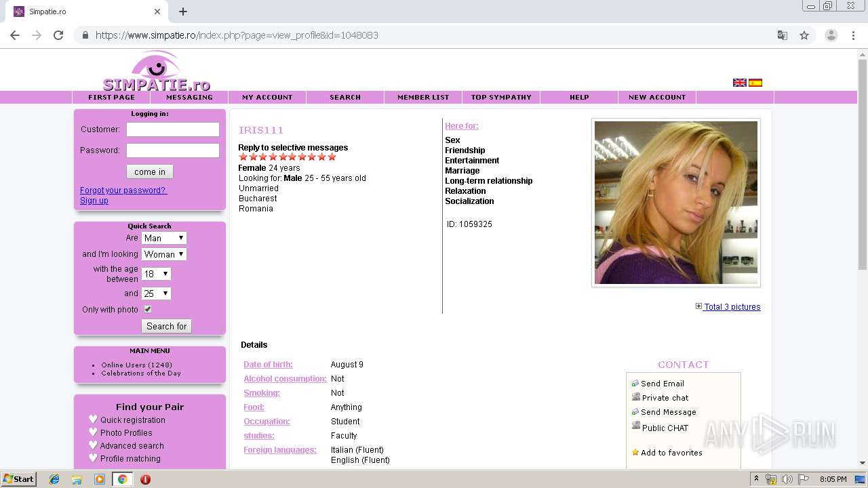This screenshot has width=868, height=488.
Task: Open the NEW ACCOUNT menu item
Action: click(x=657, y=97)
